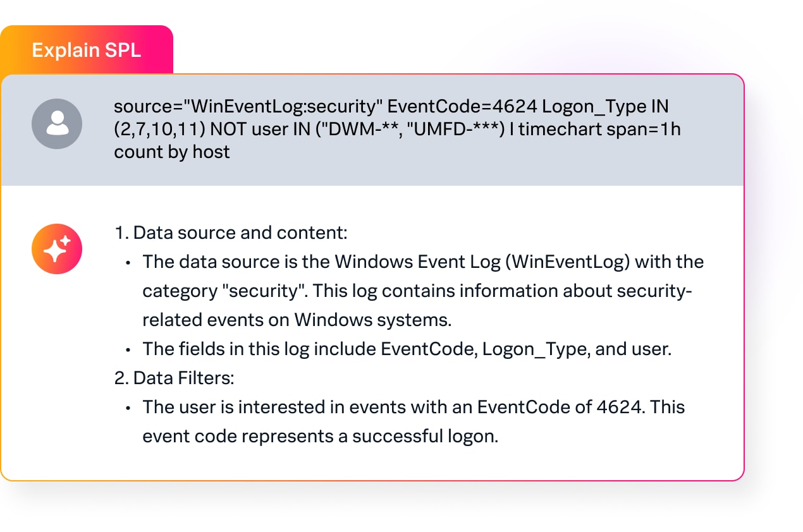This screenshot has height=532, width=803.
Task: Click the "2. Data Filters:" heading
Action: tap(174, 378)
